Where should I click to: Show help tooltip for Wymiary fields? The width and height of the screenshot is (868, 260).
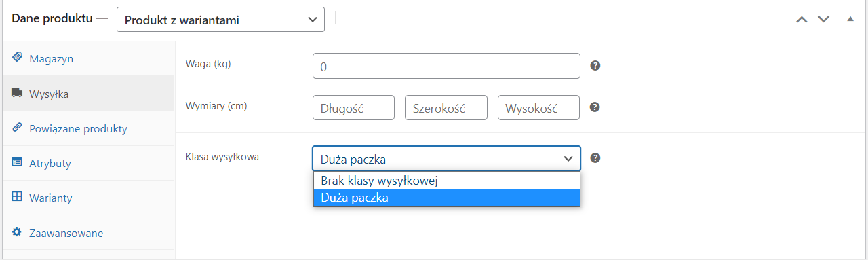(x=595, y=107)
